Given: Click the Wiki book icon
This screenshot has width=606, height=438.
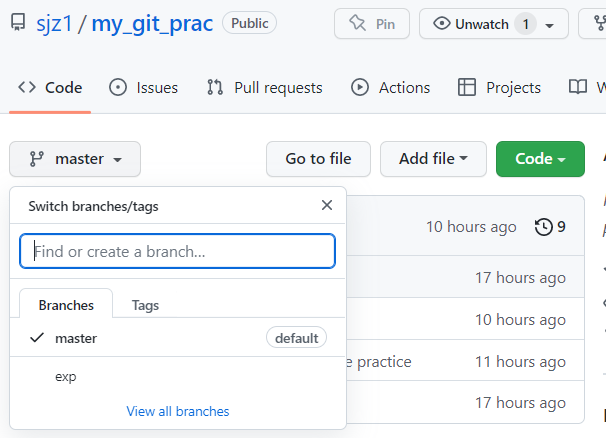Looking at the screenshot, I should coord(578,87).
